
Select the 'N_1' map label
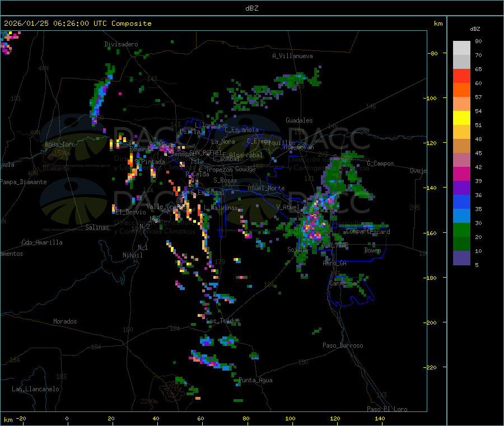[143, 247]
